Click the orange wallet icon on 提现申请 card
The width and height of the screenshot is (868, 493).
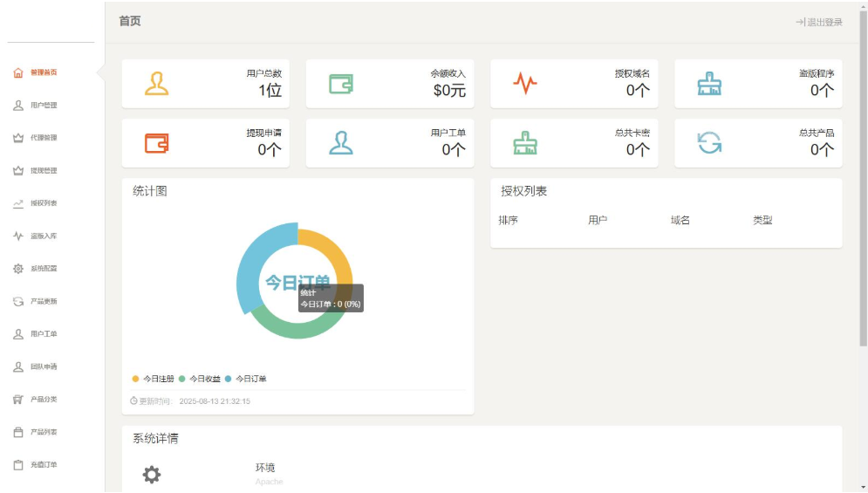pos(157,142)
